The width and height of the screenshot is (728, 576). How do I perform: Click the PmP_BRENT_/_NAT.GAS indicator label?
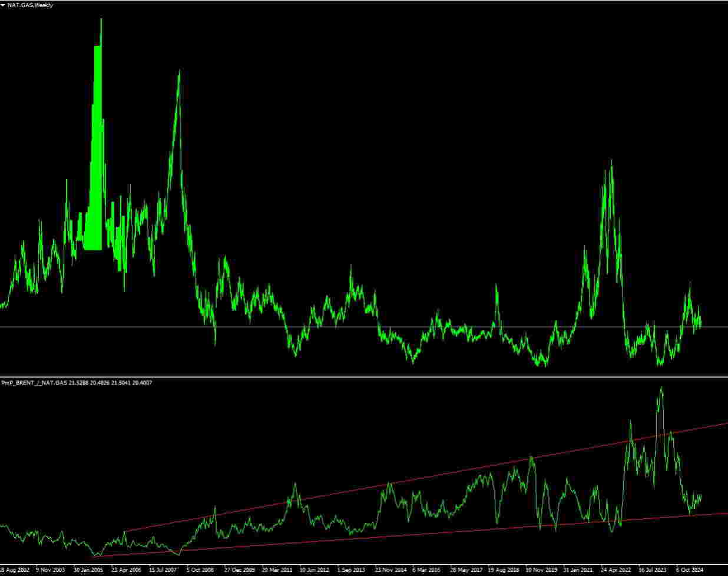click(x=35, y=383)
